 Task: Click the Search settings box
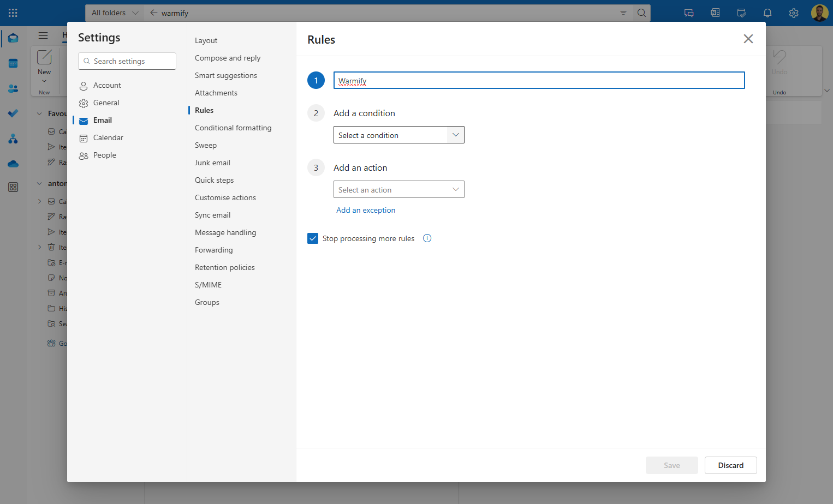[127, 61]
